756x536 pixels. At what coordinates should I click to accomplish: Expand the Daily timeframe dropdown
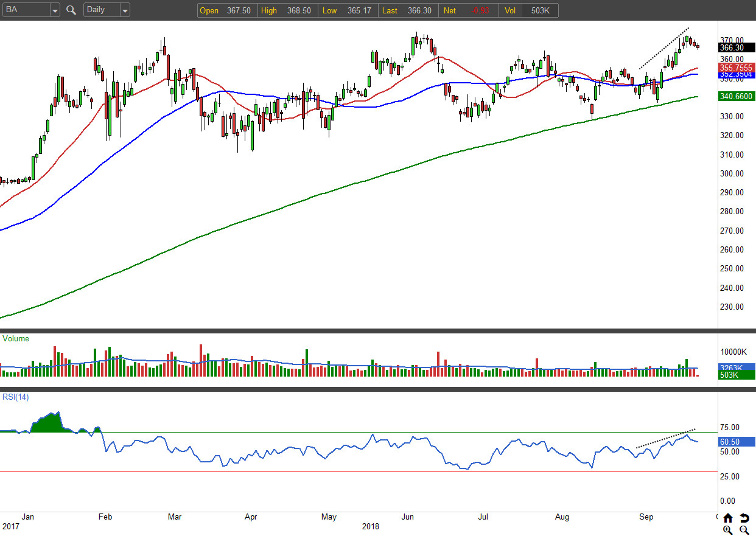[x=125, y=10]
